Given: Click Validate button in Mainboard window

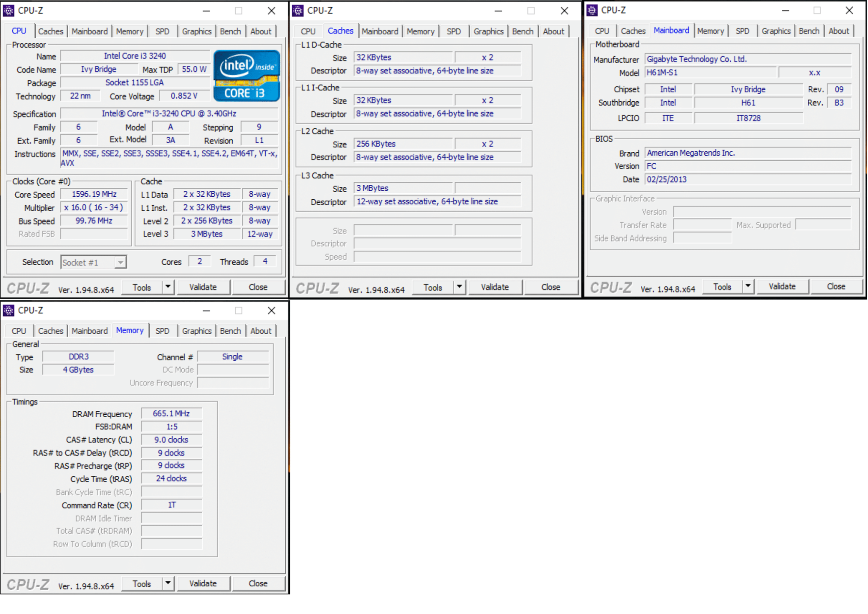Looking at the screenshot, I should click(x=782, y=286).
